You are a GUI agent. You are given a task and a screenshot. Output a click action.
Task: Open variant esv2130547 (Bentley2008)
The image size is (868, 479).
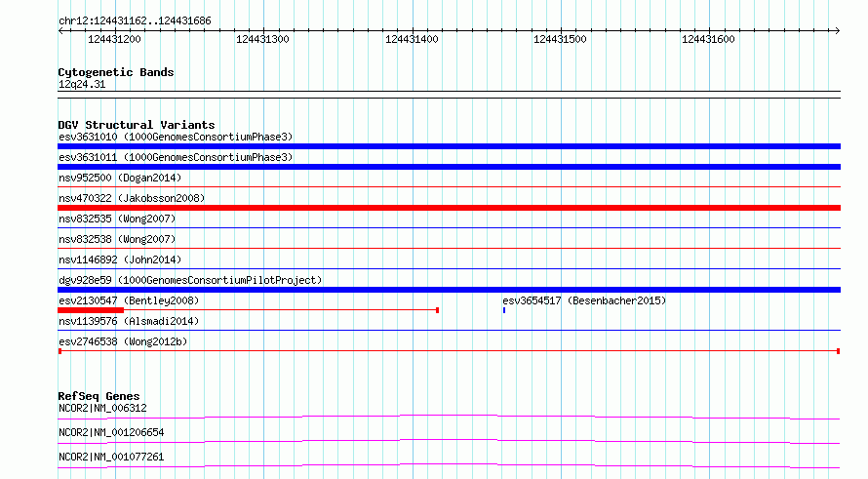(x=129, y=300)
